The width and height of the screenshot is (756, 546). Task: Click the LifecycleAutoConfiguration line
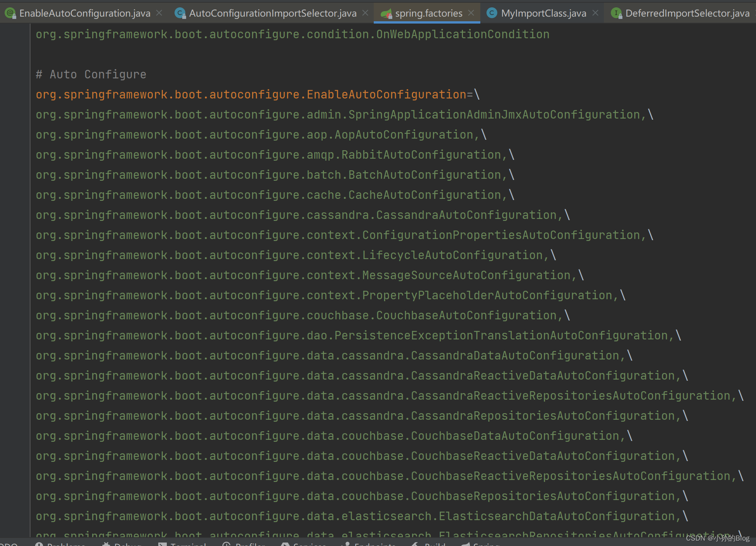[296, 255]
